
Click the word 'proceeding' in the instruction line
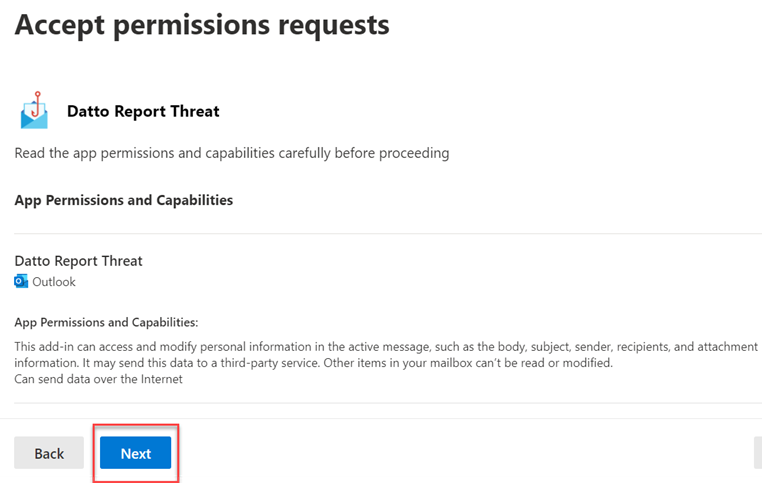414,154
